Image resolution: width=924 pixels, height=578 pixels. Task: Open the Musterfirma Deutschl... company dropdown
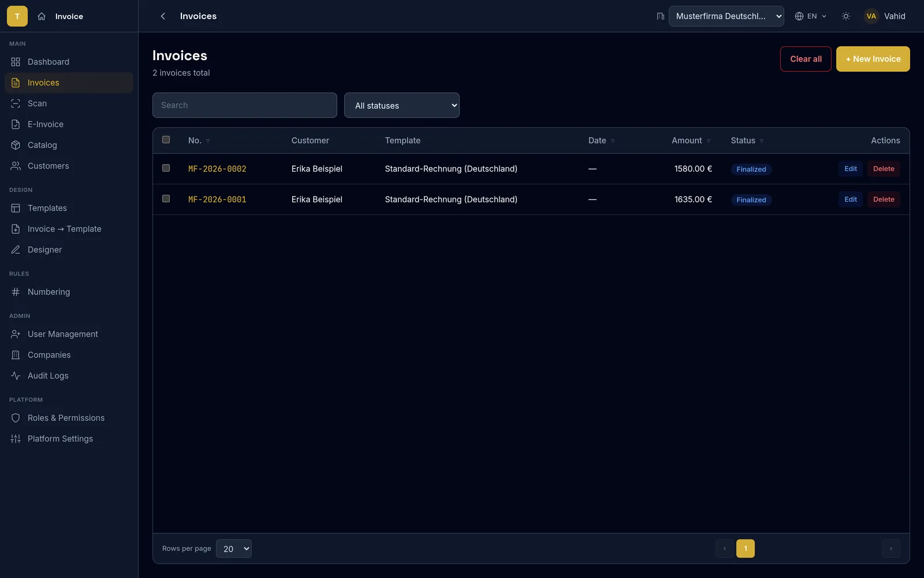pyautogui.click(x=726, y=16)
